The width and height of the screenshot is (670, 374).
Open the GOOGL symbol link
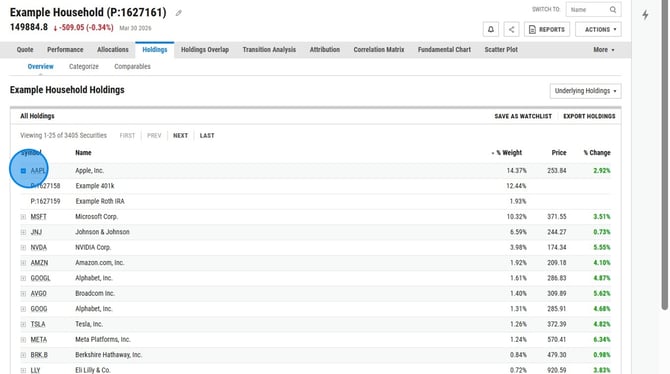pos(40,278)
